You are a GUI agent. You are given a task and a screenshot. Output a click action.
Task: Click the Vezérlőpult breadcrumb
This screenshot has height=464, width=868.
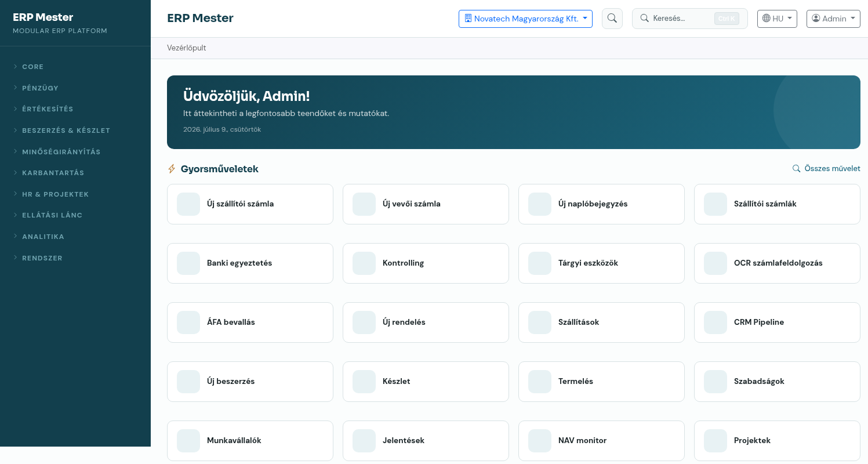point(187,48)
